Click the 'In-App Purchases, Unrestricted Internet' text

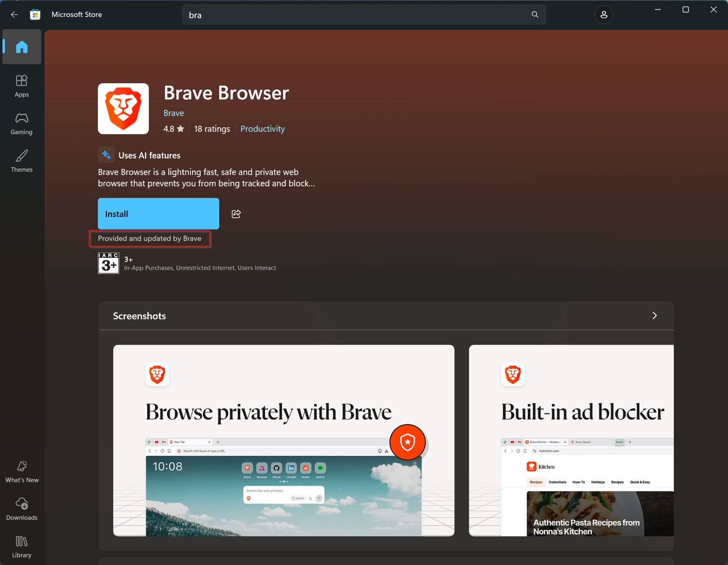point(200,268)
